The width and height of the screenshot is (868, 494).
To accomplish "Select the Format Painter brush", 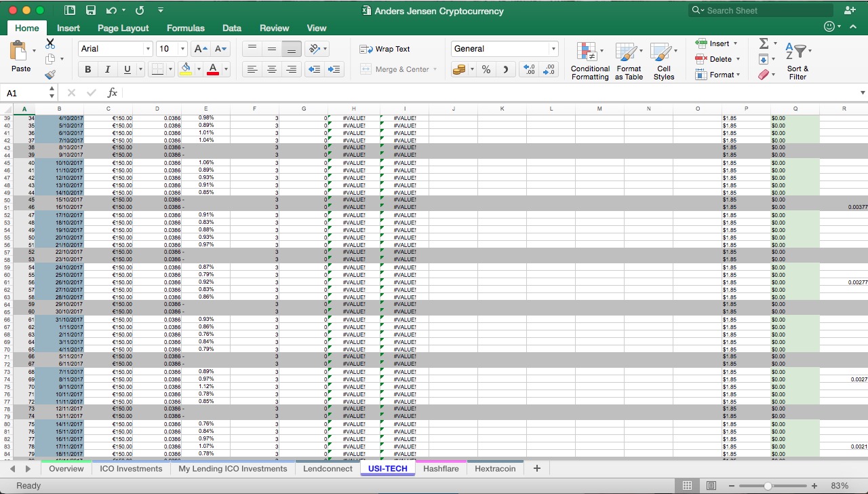I will [x=50, y=75].
